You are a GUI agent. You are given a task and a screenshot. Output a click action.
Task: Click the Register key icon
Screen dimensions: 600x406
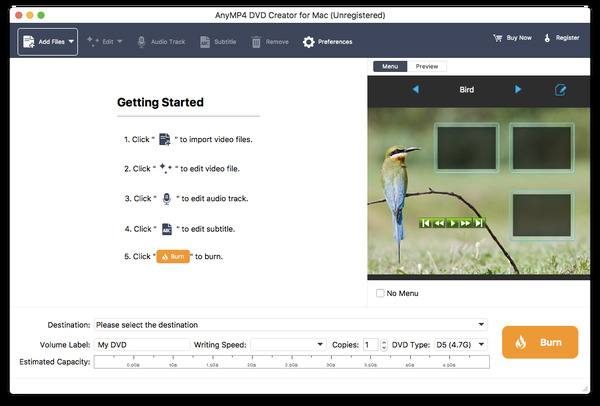547,38
